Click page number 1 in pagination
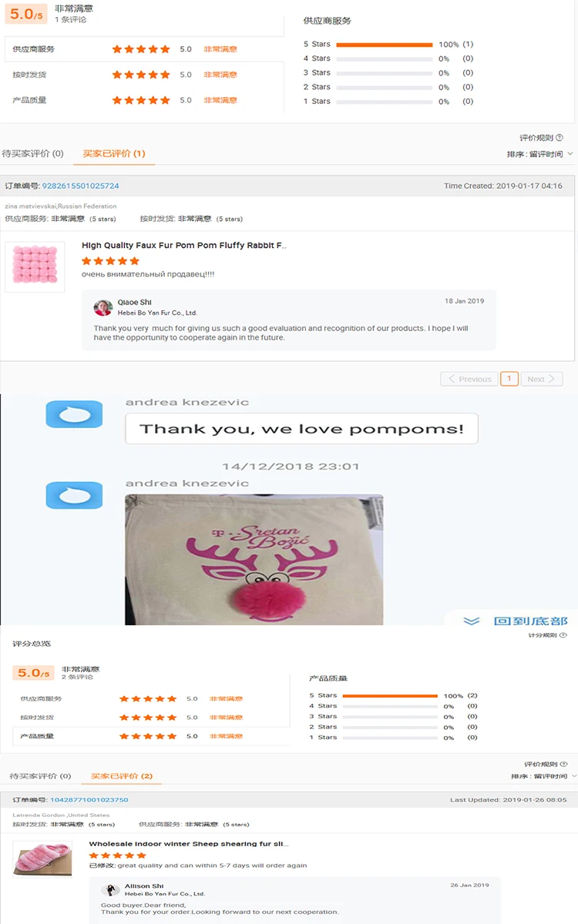Screen dimensions: 578x924 (509, 379)
